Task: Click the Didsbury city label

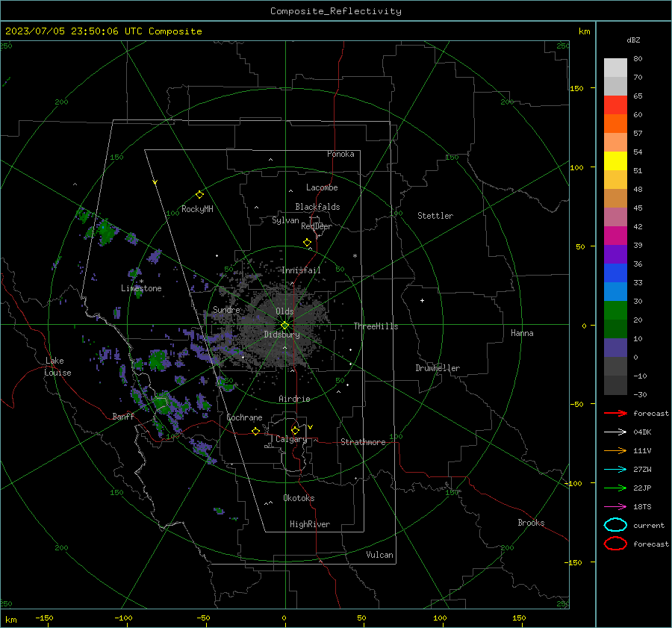Action: pyautogui.click(x=281, y=335)
